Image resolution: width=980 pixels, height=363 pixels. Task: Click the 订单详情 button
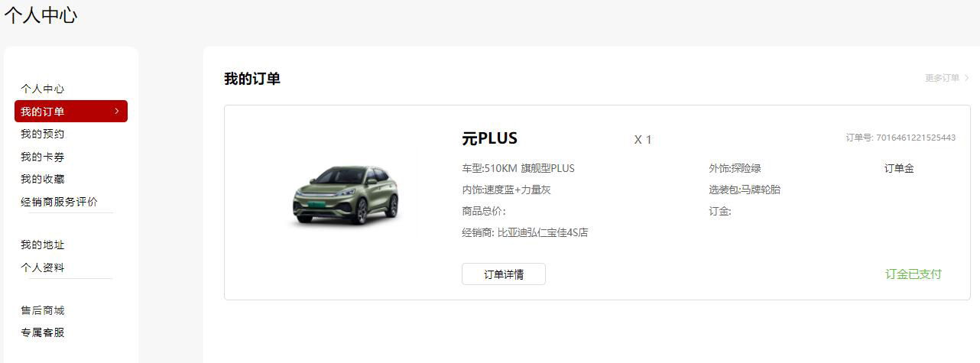click(504, 274)
